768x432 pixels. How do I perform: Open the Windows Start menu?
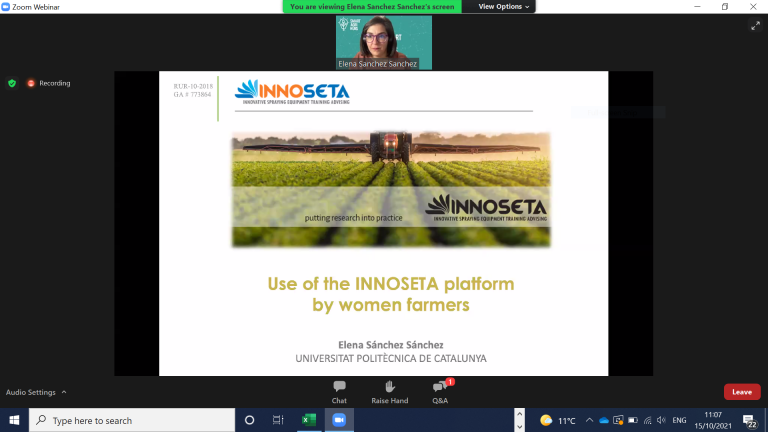[x=14, y=420]
